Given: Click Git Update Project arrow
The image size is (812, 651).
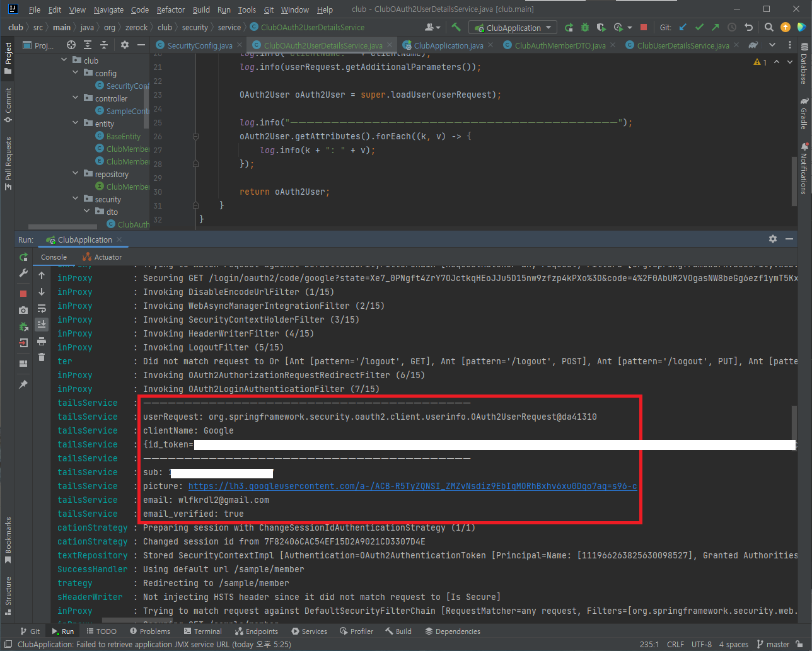Looking at the screenshot, I should click(x=683, y=27).
